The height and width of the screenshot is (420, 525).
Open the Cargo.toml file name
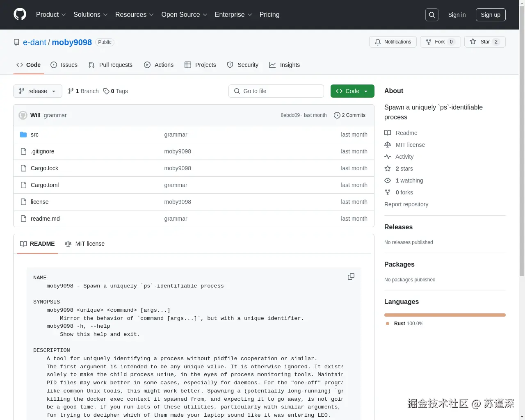45,185
